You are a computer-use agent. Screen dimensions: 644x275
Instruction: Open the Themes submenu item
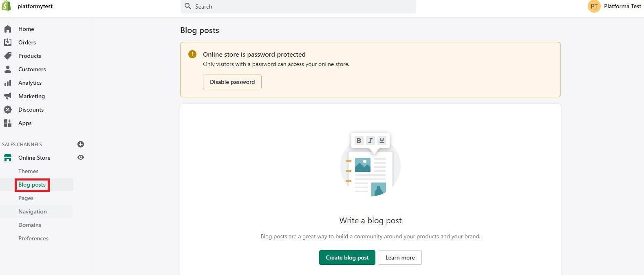pos(28,171)
